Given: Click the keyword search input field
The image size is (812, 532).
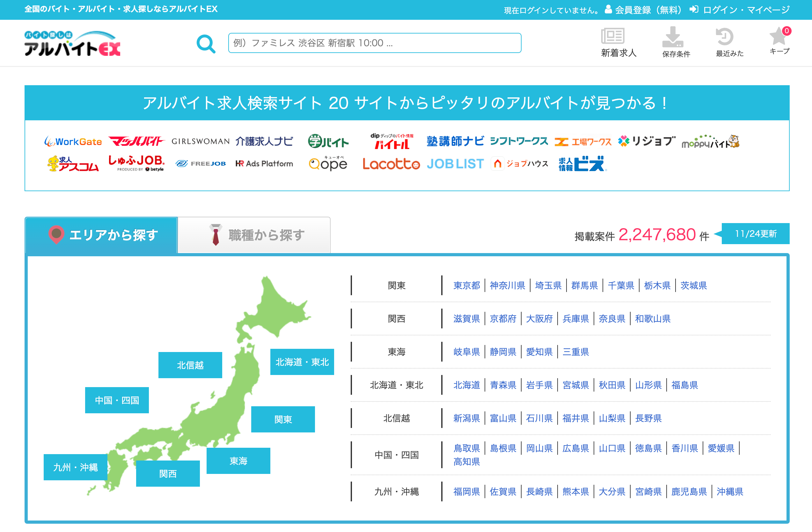Looking at the screenshot, I should [x=374, y=43].
